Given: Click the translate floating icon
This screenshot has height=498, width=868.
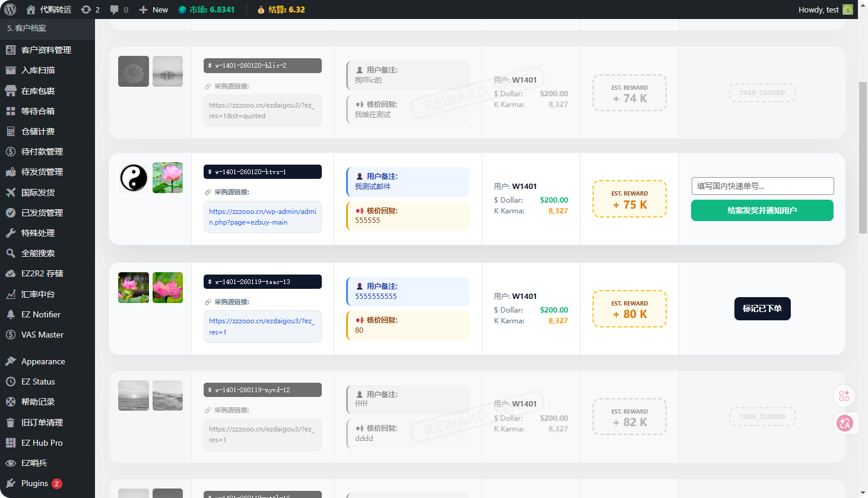Looking at the screenshot, I should pyautogui.click(x=844, y=423).
